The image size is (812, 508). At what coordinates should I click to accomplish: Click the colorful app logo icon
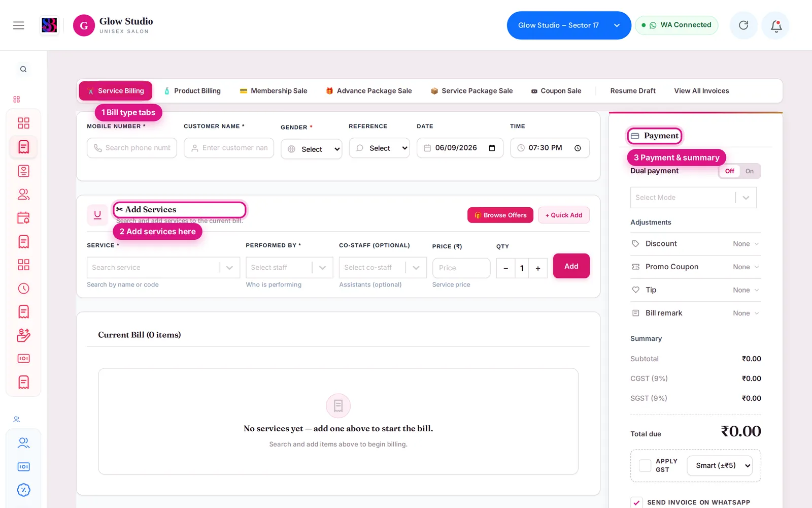click(49, 25)
